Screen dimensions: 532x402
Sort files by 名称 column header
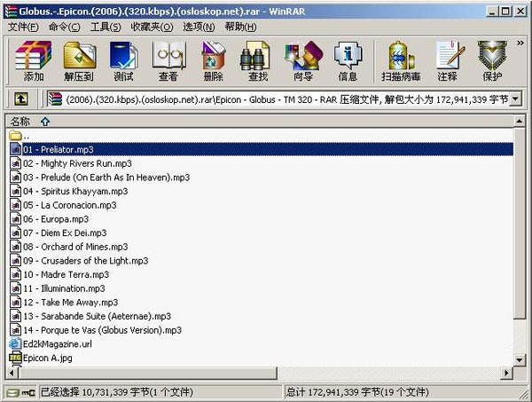pos(20,121)
